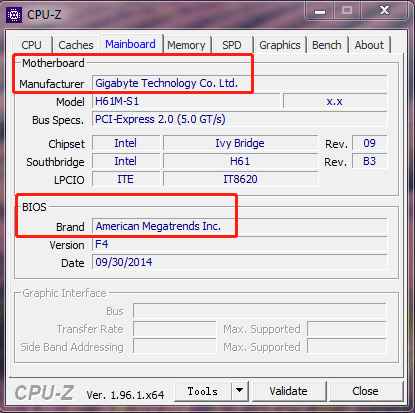Minimize the CPU-Z window
Screen dimensions: 415x413
pos(319,11)
